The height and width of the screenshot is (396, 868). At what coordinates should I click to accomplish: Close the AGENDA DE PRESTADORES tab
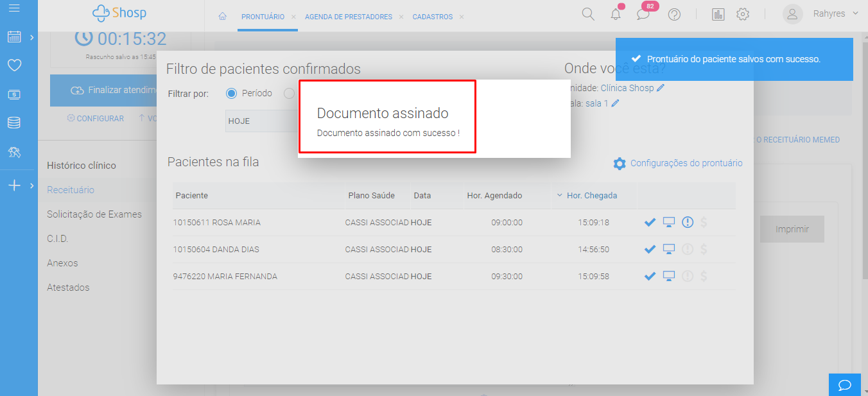(401, 17)
